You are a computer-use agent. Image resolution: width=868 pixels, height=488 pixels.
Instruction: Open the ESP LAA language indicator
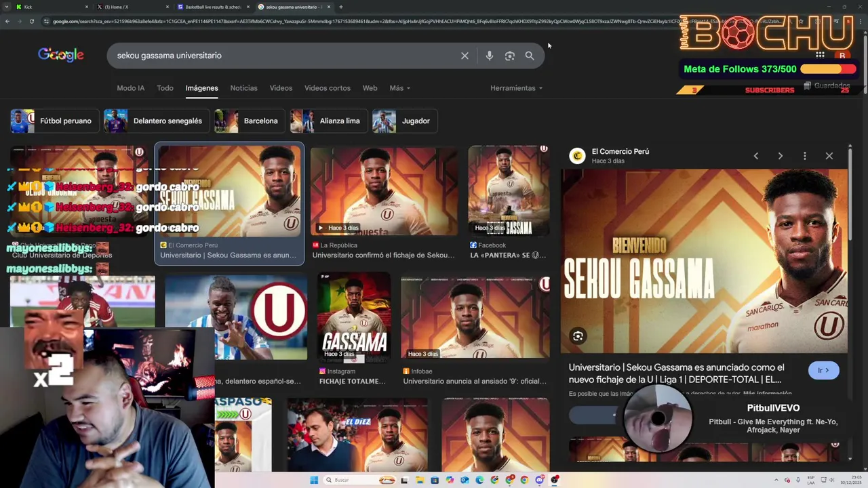coord(811,480)
